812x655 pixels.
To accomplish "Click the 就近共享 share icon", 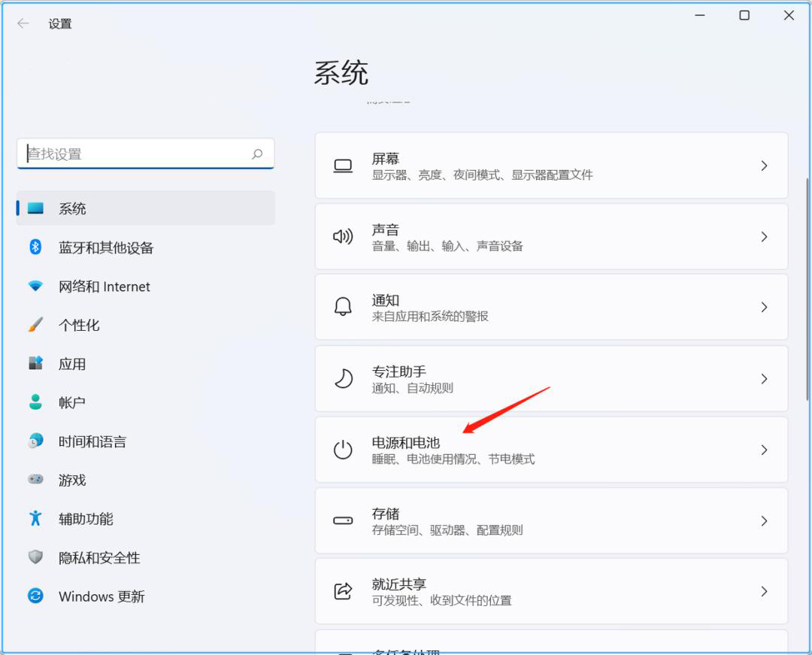I will (343, 591).
